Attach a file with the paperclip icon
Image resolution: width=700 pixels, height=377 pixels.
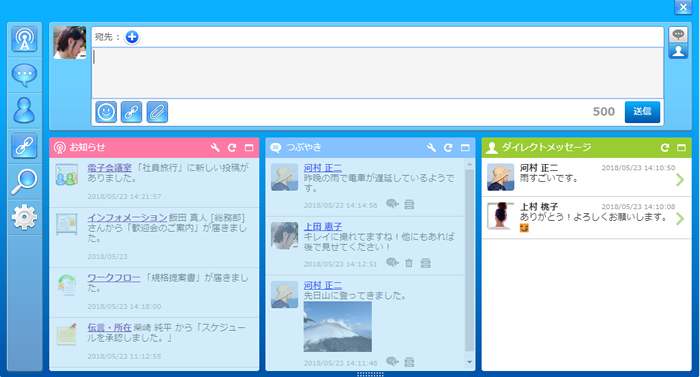pos(157,112)
